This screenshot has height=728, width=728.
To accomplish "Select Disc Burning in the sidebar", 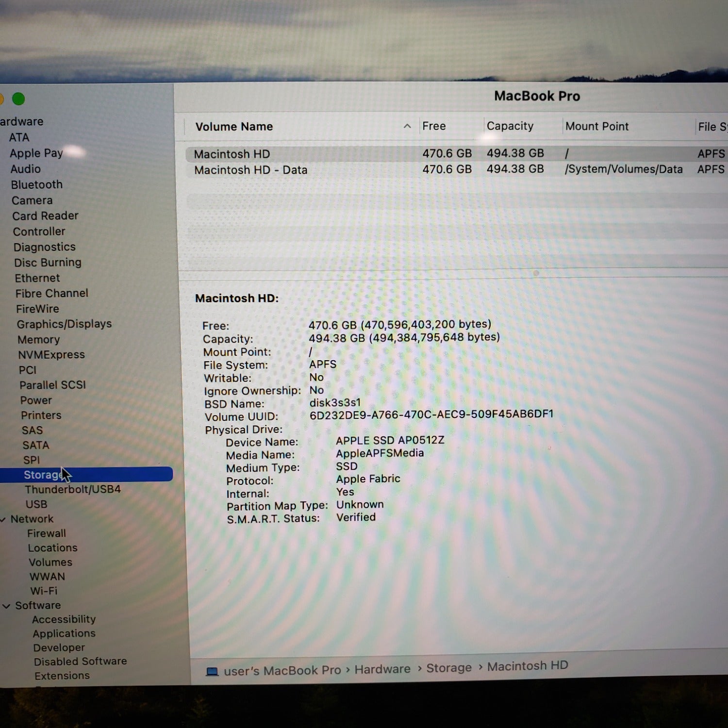I will pyautogui.click(x=48, y=263).
